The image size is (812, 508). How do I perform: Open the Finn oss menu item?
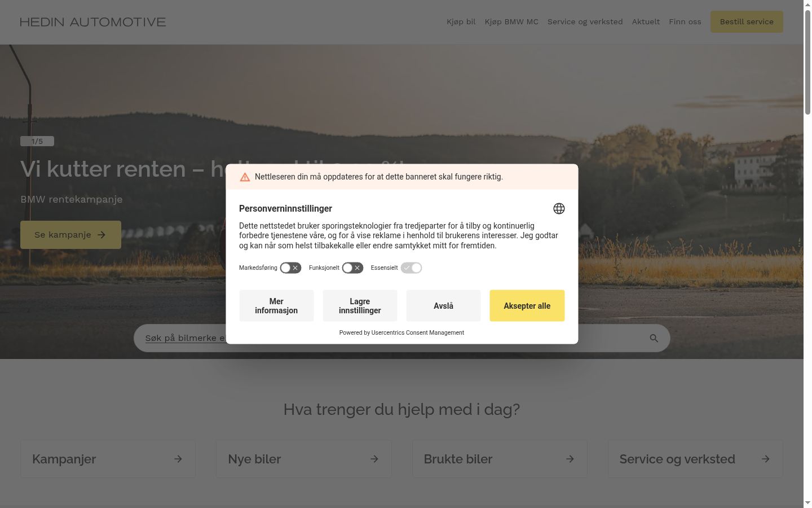click(x=685, y=22)
